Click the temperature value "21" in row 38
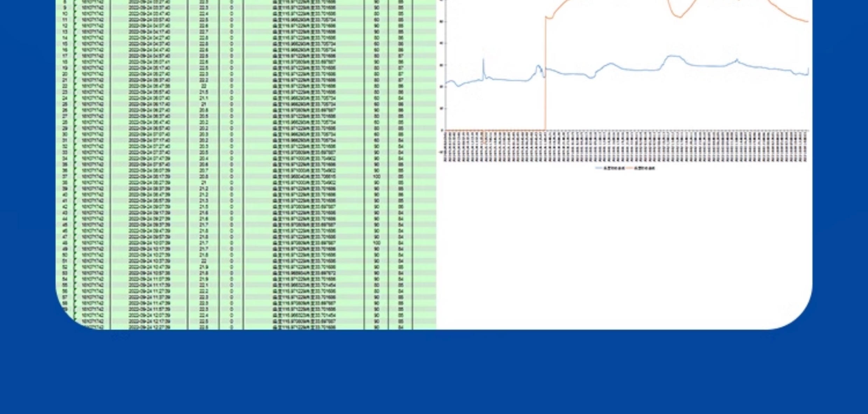 click(204, 183)
